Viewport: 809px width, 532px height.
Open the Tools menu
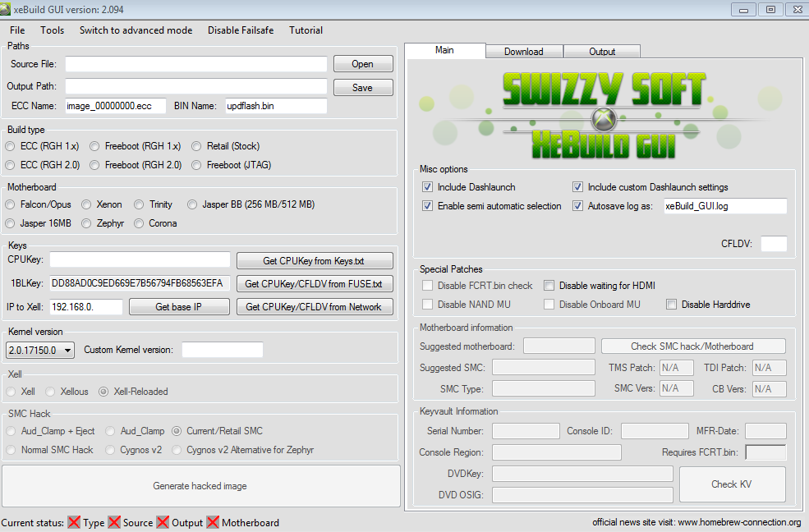pyautogui.click(x=52, y=30)
